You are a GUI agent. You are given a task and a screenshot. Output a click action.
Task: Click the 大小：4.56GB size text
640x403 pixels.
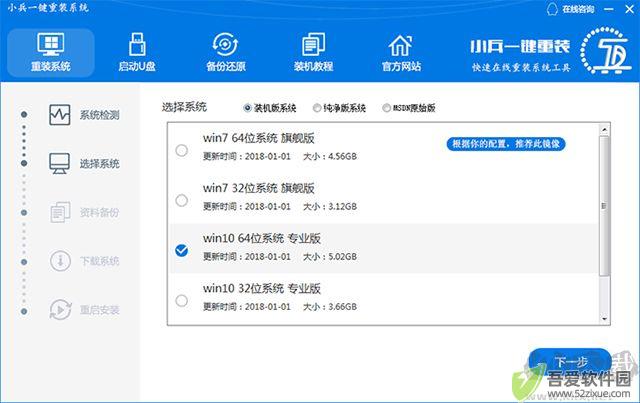(330, 156)
